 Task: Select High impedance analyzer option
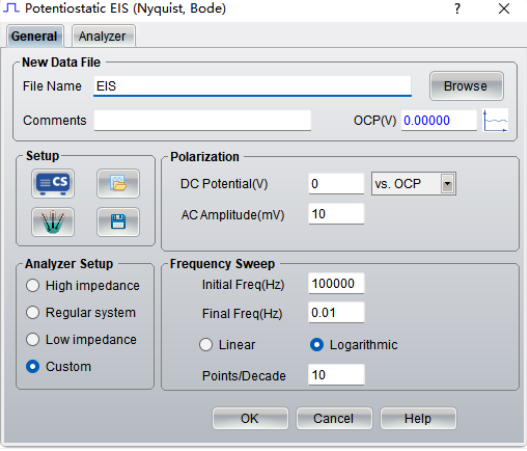coord(83,286)
